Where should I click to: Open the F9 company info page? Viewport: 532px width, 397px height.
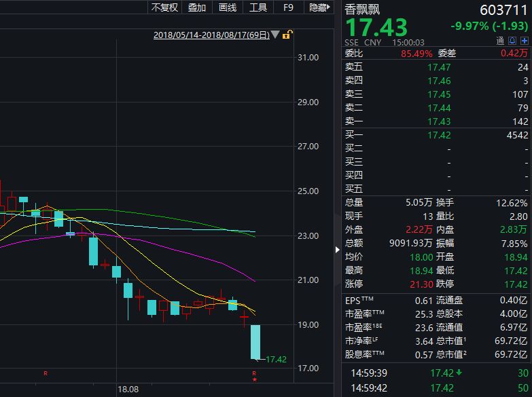click(288, 7)
